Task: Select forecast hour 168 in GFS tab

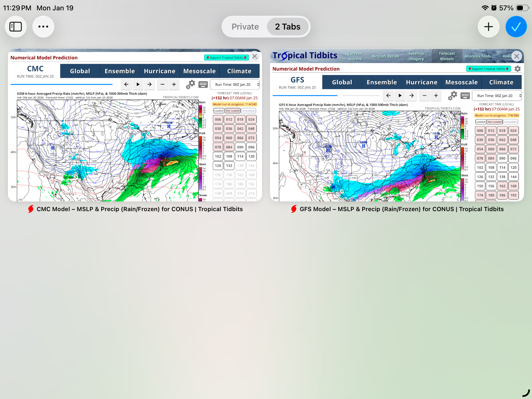Action: (513, 186)
